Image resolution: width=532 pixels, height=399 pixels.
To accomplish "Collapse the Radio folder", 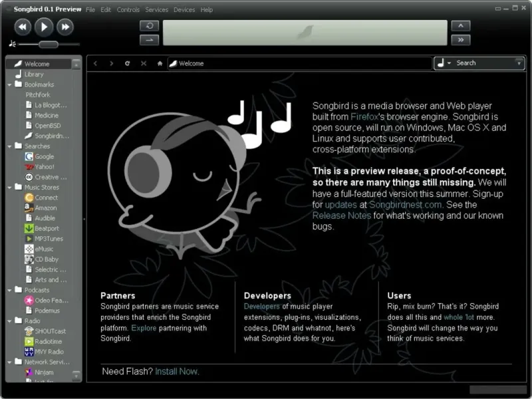I will pos(9,321).
